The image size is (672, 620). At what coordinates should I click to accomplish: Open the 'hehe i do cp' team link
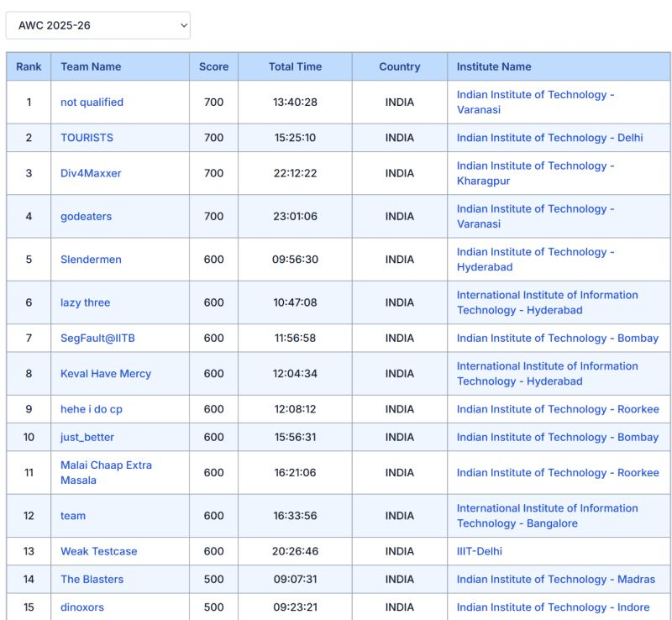tap(92, 409)
